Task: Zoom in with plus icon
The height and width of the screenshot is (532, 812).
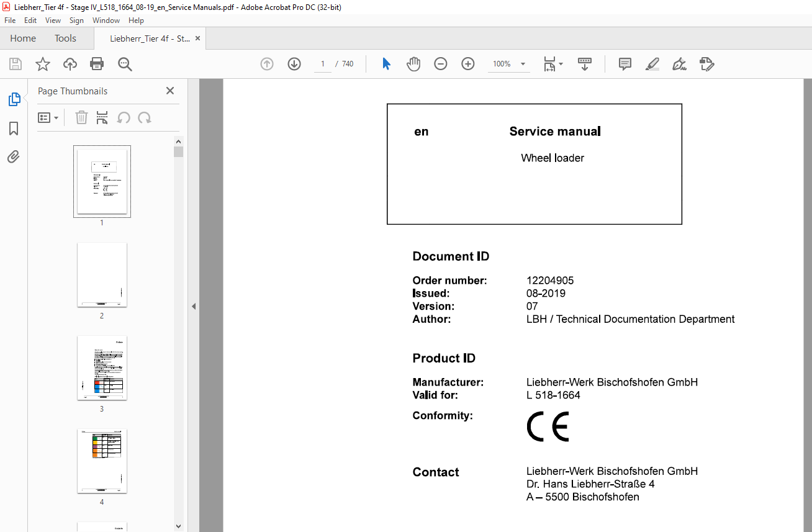Action: click(x=468, y=64)
